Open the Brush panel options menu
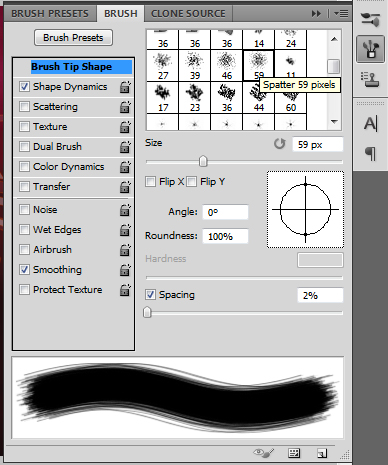The height and width of the screenshot is (465, 388). click(341, 14)
